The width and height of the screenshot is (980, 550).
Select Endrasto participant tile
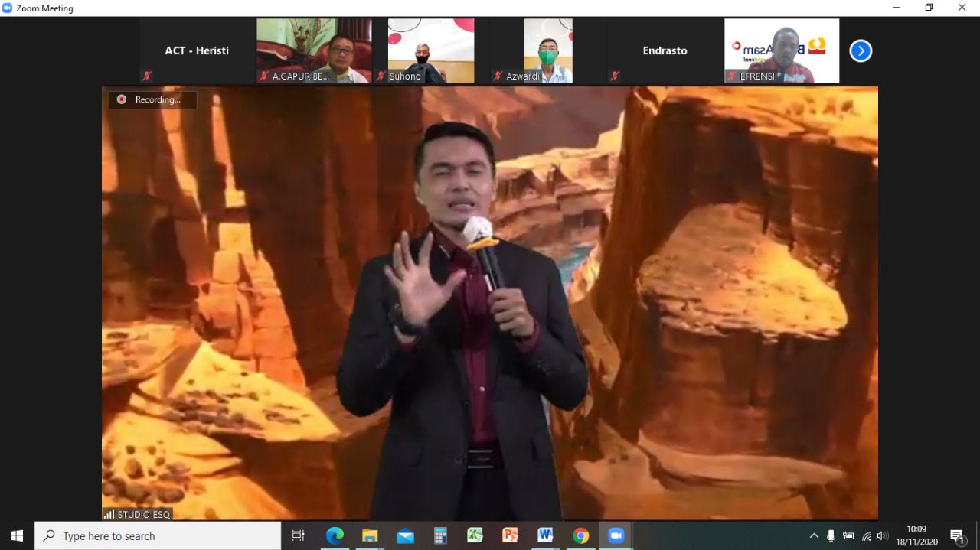pyautogui.click(x=665, y=50)
